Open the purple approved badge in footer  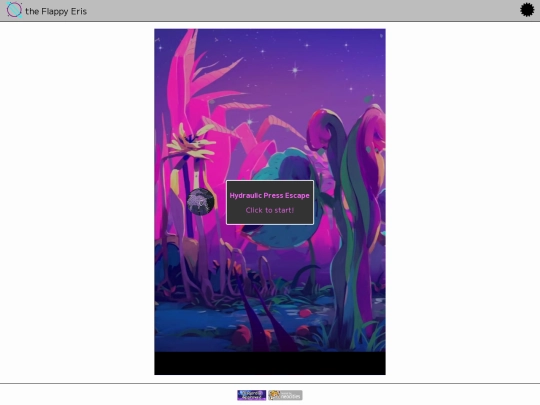click(x=251, y=395)
